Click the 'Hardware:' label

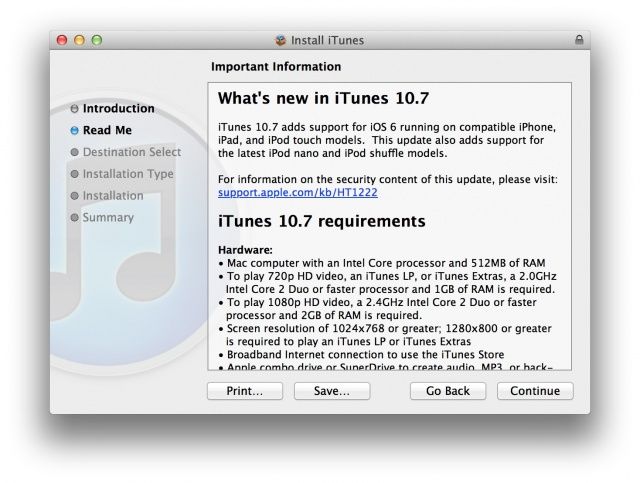click(x=245, y=249)
